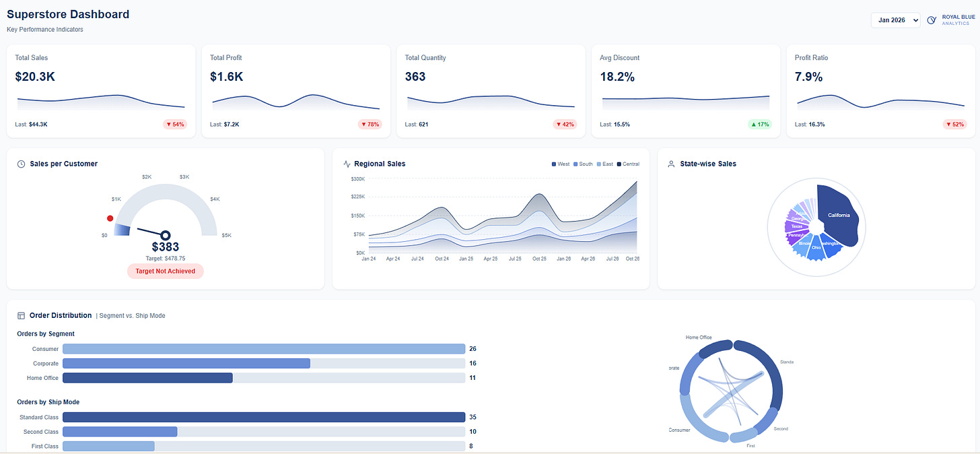The height and width of the screenshot is (454, 980).
Task: Click the red 54% decrease badge
Action: [x=175, y=125]
